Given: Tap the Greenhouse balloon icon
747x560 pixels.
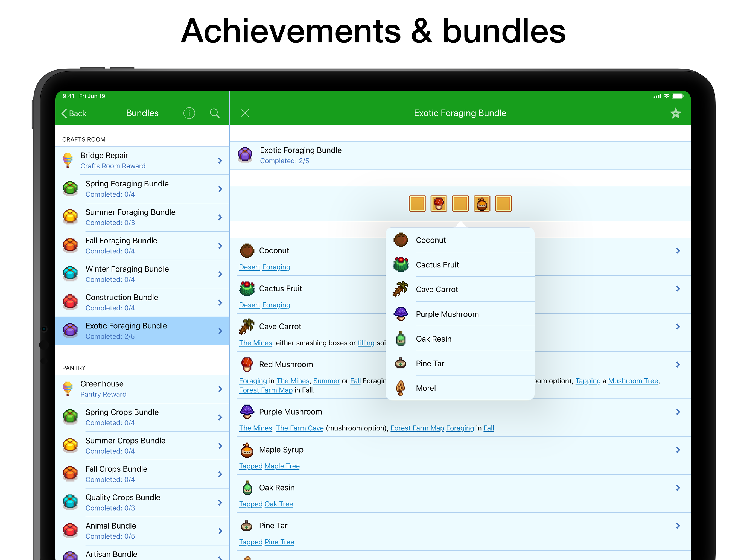Looking at the screenshot, I should (68, 389).
